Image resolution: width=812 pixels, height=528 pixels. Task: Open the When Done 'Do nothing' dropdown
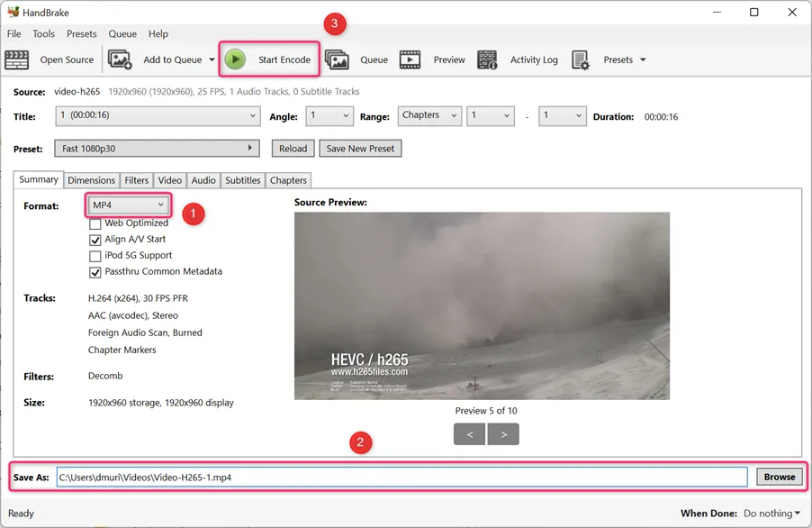click(771, 514)
